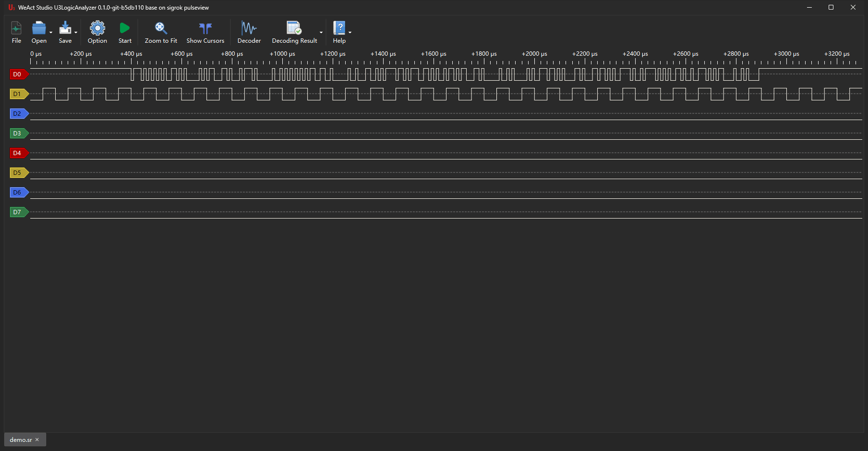Click the D1 clock waveform trace
Viewport: 868px width, 451px height.
[x=446, y=94]
